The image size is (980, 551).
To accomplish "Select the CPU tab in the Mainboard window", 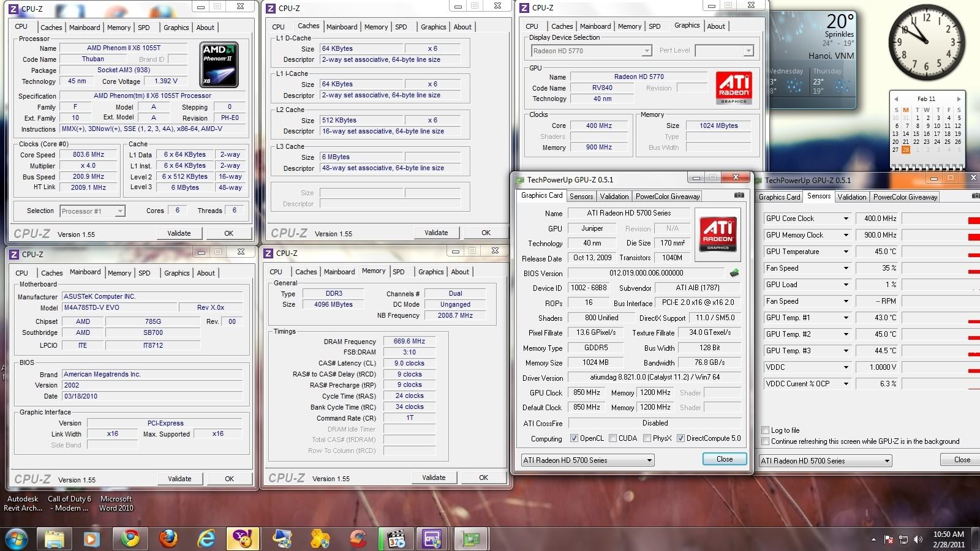I will (x=21, y=273).
